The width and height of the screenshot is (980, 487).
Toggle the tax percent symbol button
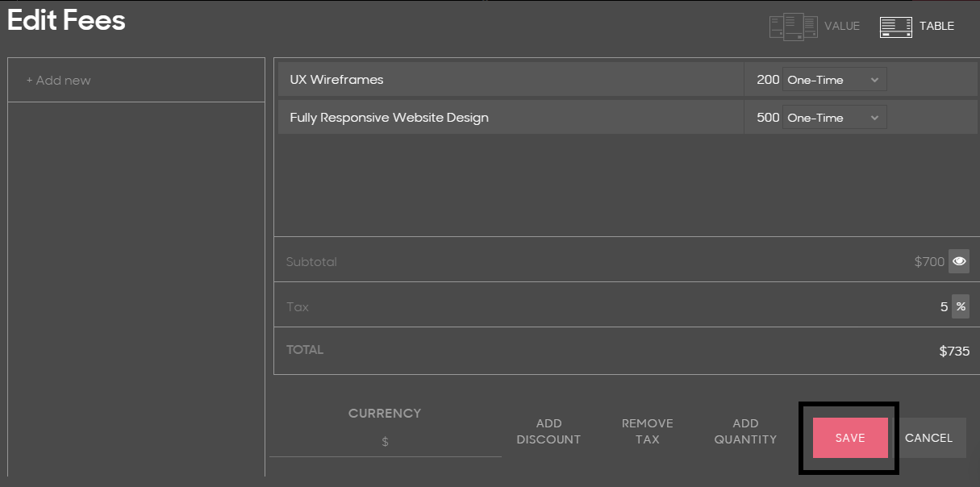961,306
